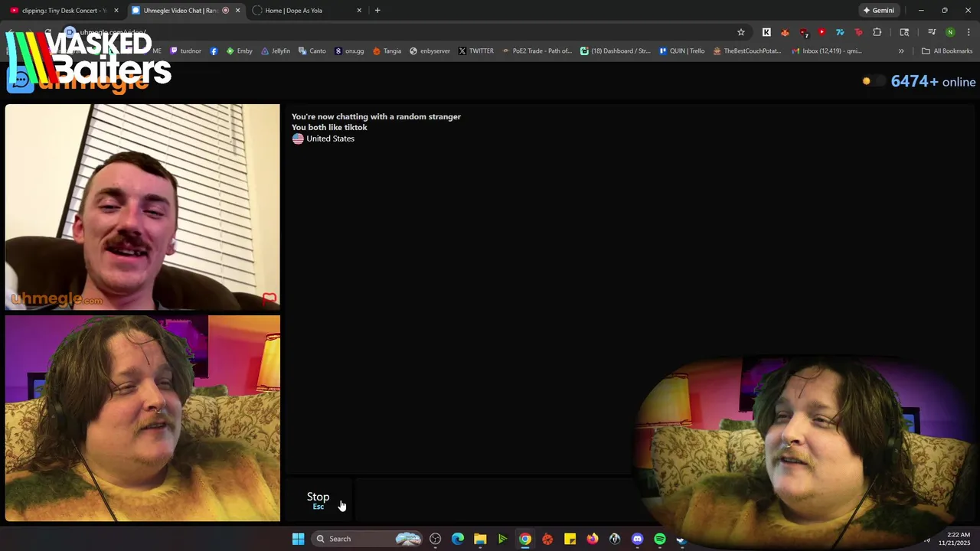
Task: Open the red round taskbar app
Action: click(547, 539)
